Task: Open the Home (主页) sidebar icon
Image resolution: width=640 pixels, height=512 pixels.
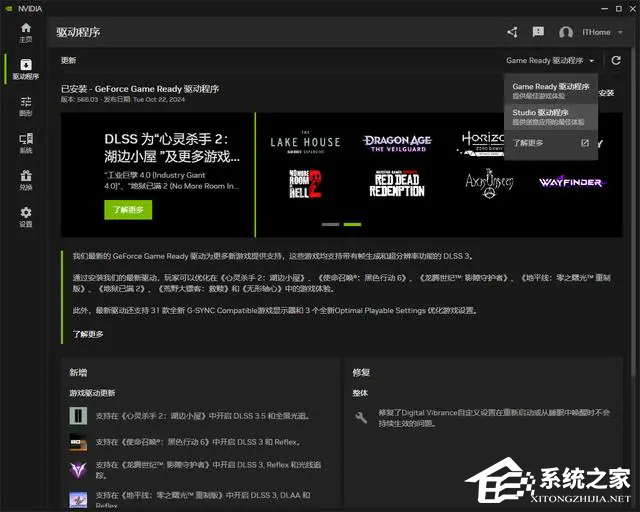Action: (26, 33)
